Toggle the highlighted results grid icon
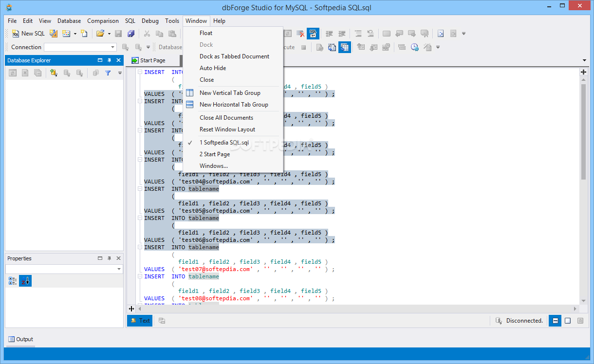The height and width of the screenshot is (364, 594). [345, 47]
